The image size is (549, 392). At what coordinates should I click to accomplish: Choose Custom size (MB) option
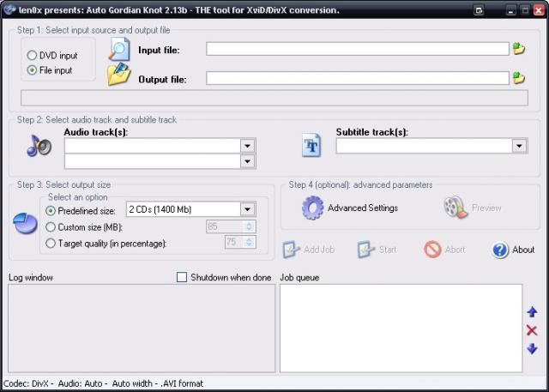(51, 226)
